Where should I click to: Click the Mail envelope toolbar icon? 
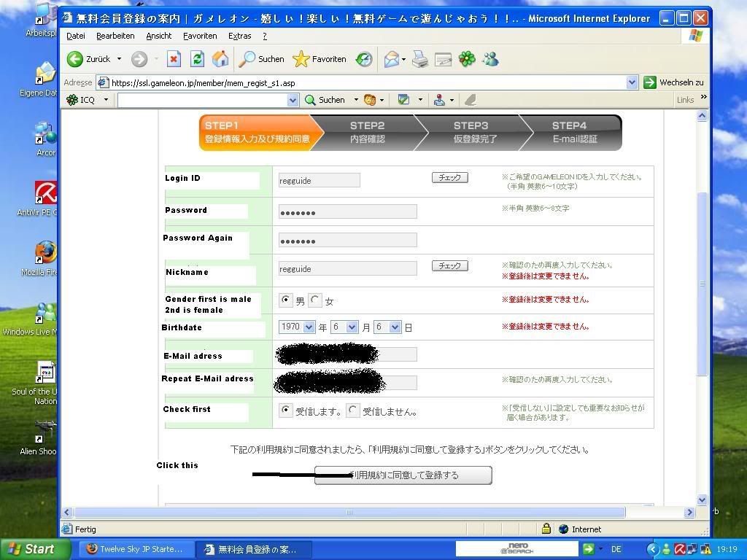pyautogui.click(x=392, y=59)
